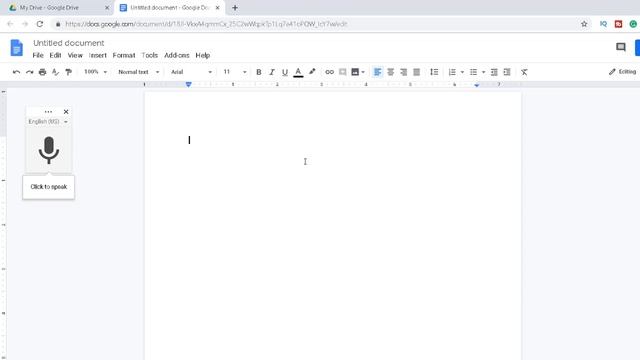Open the English (US) language dropdown
The height and width of the screenshot is (360, 640).
48,122
